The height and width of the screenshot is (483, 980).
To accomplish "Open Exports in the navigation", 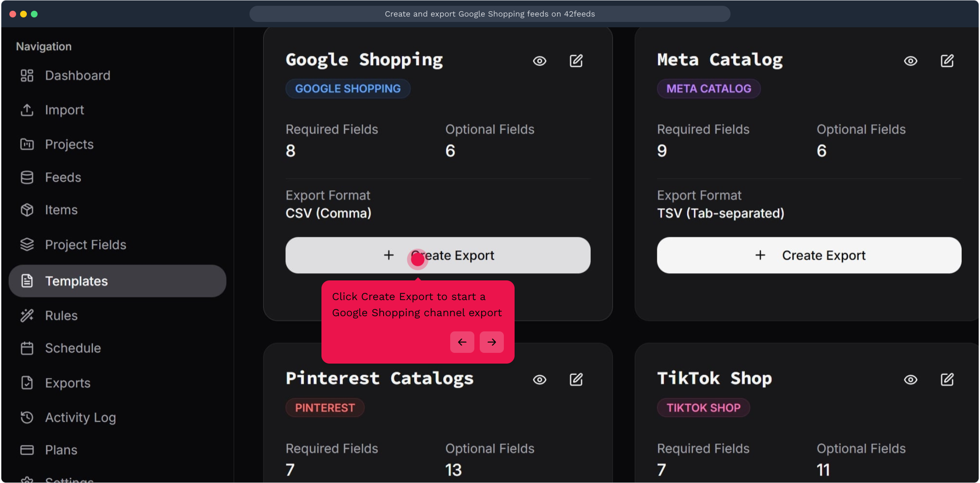I will point(68,383).
